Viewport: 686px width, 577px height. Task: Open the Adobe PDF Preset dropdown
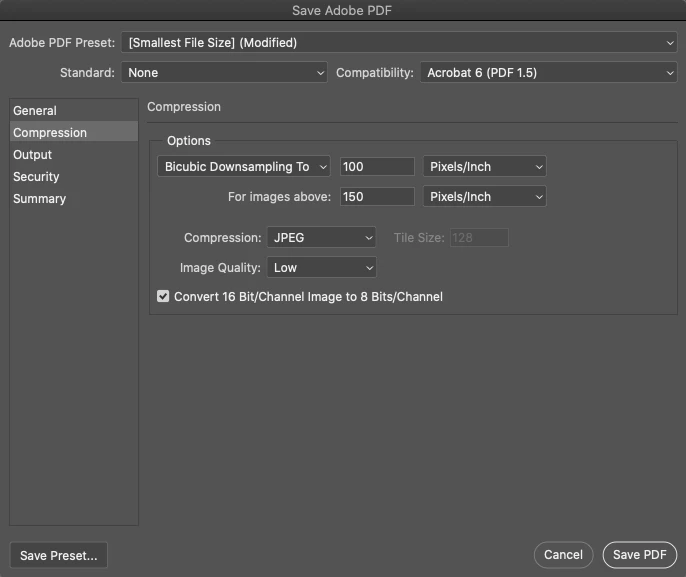[x=399, y=42]
